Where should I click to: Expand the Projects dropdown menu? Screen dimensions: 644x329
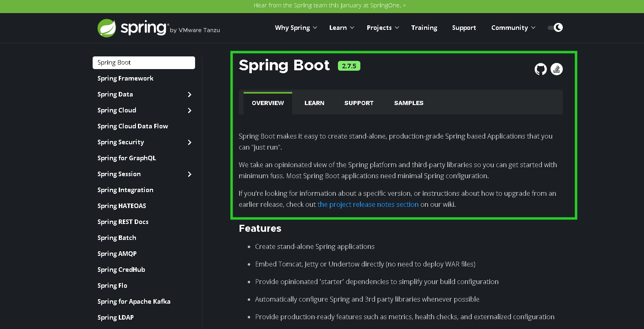point(383,28)
